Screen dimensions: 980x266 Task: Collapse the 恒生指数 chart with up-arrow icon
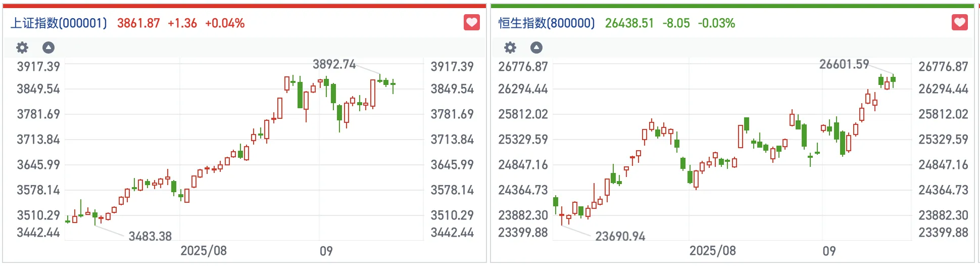[x=536, y=48]
